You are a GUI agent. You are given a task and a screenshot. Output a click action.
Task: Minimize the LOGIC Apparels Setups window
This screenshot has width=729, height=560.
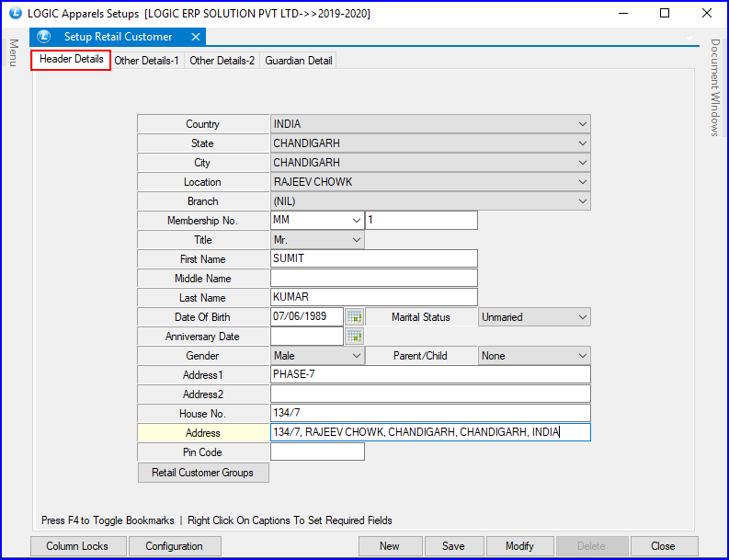[x=624, y=13]
